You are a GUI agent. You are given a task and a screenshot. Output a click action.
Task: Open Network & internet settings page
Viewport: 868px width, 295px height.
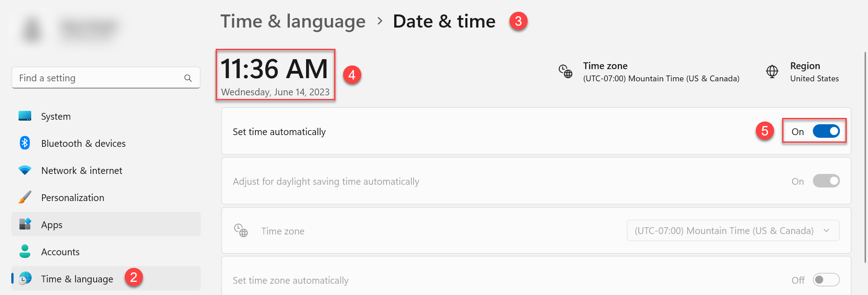(x=81, y=170)
